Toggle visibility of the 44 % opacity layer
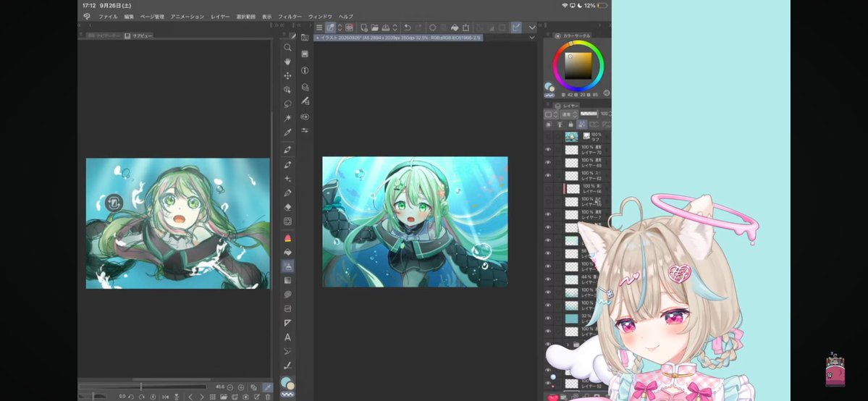Screen dimensions: 868x401 (548, 279)
